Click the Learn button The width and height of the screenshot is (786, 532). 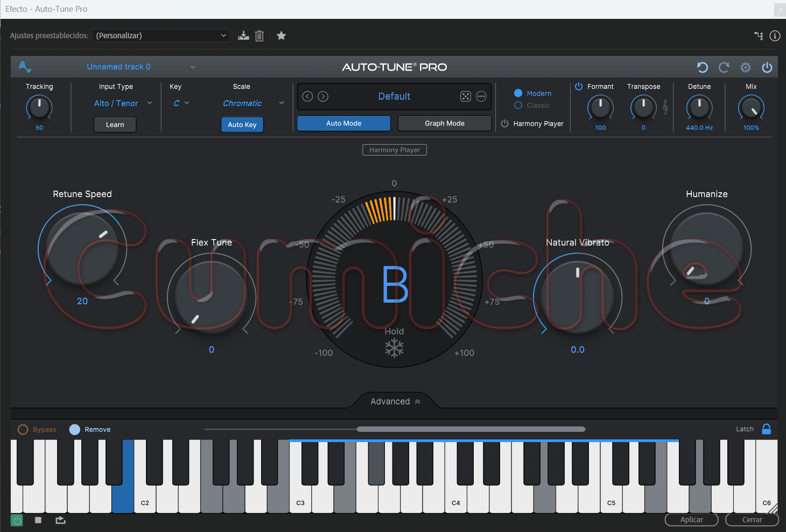click(x=115, y=124)
